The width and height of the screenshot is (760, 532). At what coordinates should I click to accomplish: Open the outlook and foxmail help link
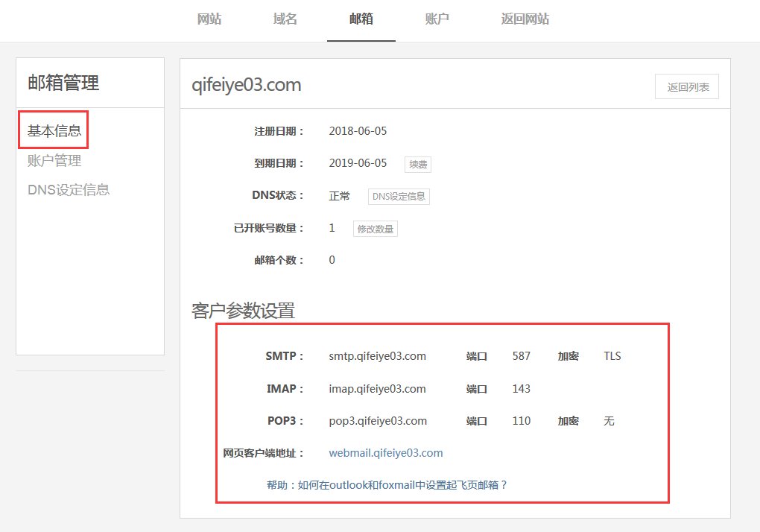tap(387, 485)
